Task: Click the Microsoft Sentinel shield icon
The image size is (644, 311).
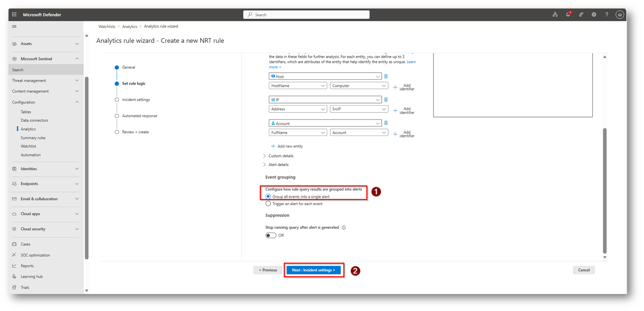Action: click(14, 59)
